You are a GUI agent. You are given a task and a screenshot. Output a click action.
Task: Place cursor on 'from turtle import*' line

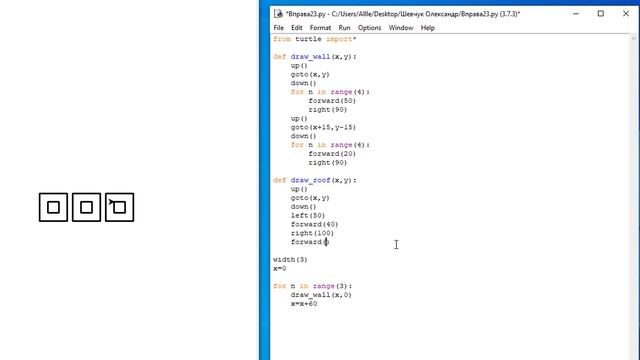pyautogui.click(x=315, y=39)
